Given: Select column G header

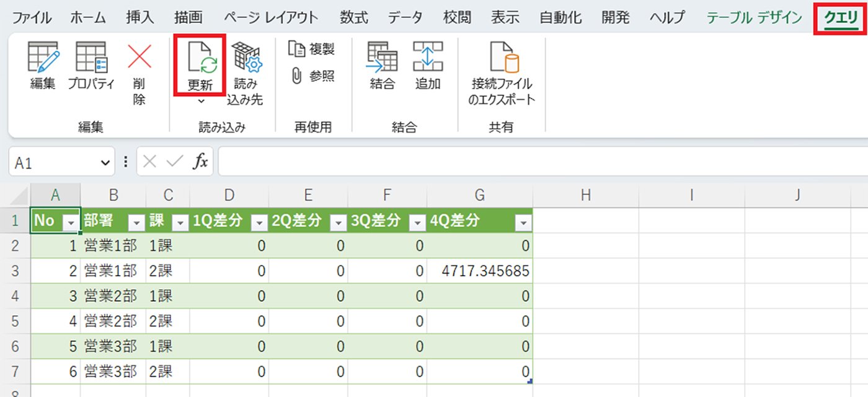Looking at the screenshot, I should (x=480, y=195).
